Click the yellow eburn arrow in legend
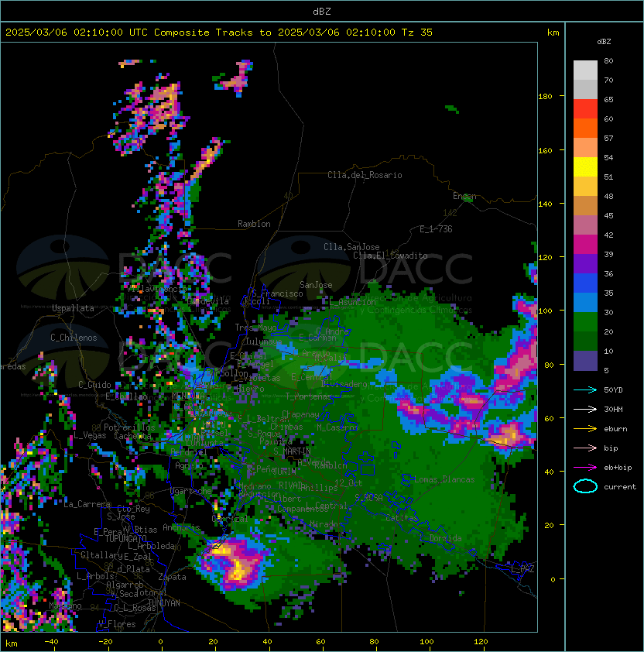 [585, 429]
